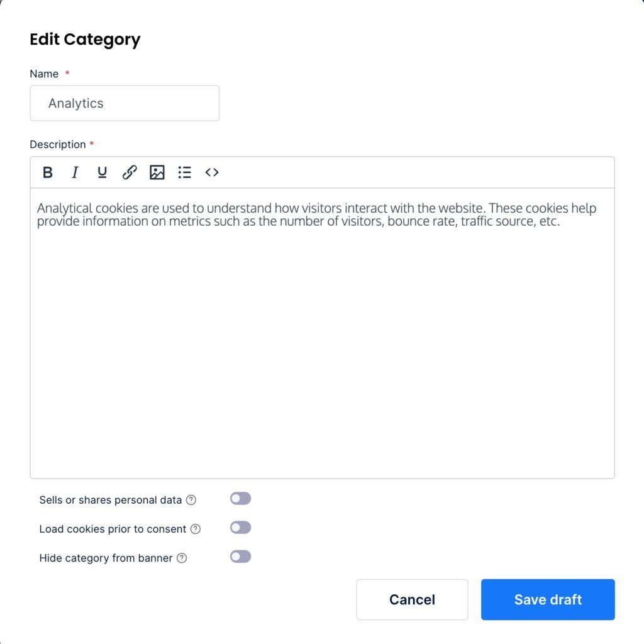Insert a hyperlink into the description
Image resolution: width=644 pixels, height=644 pixels.
click(x=130, y=172)
